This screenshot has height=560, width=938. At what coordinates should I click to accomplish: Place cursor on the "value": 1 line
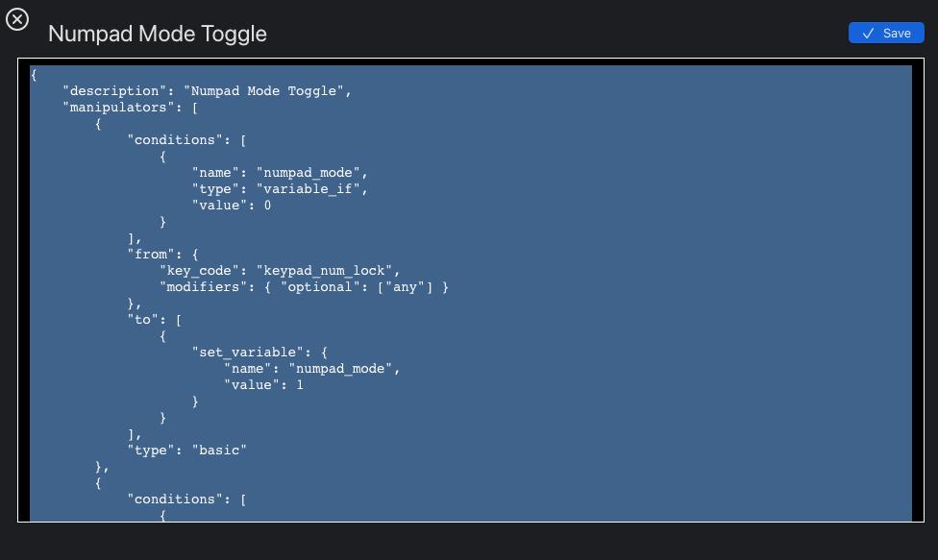[x=263, y=385]
